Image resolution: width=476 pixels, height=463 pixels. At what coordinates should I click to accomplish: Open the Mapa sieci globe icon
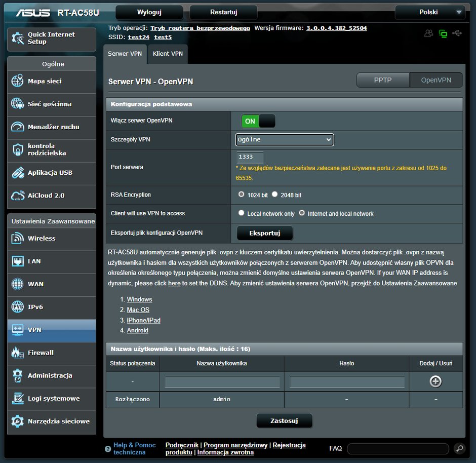(x=17, y=81)
